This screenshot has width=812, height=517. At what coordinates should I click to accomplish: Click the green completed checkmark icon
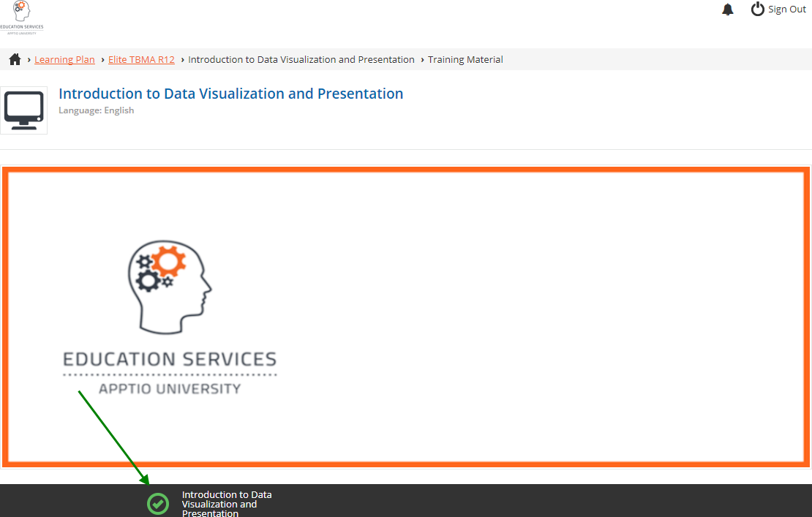pos(158,504)
